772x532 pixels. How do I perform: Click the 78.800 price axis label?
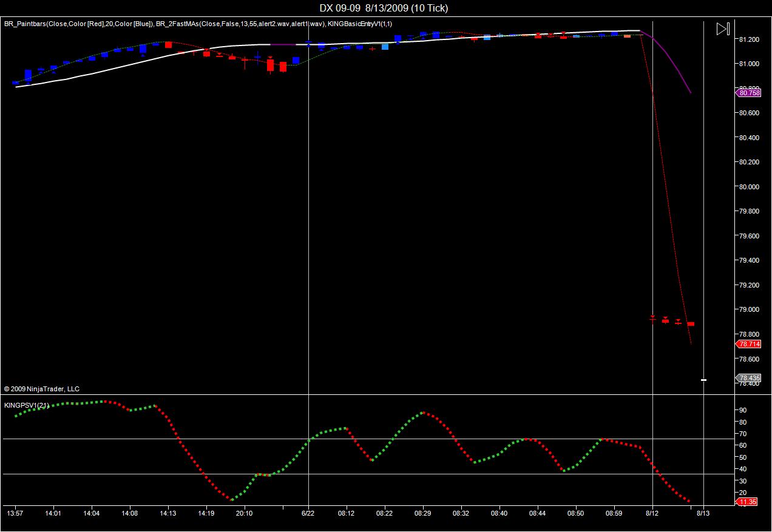pyautogui.click(x=750, y=334)
